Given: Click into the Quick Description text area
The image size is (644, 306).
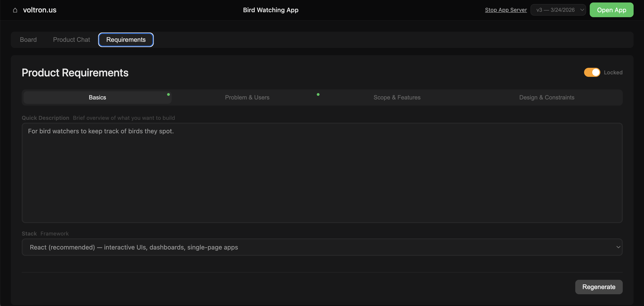Looking at the screenshot, I should pos(322,172).
